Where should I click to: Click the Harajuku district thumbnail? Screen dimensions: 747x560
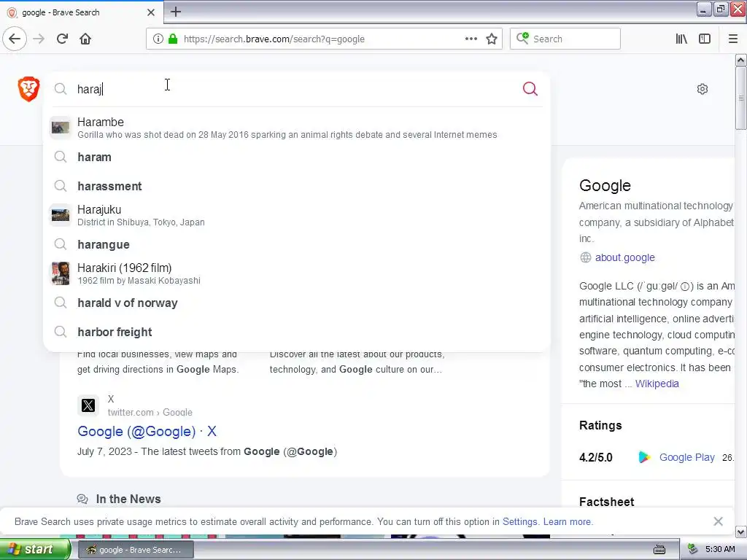61,215
